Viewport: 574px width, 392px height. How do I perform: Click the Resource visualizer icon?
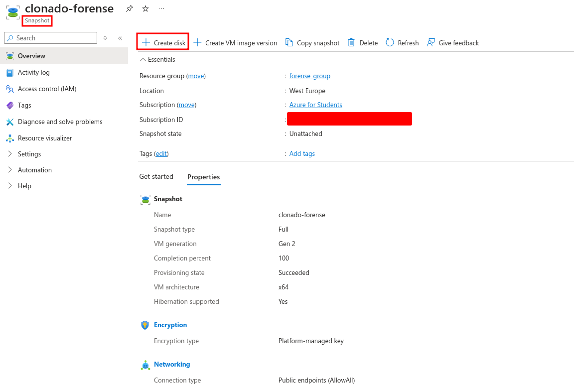pyautogui.click(x=10, y=138)
